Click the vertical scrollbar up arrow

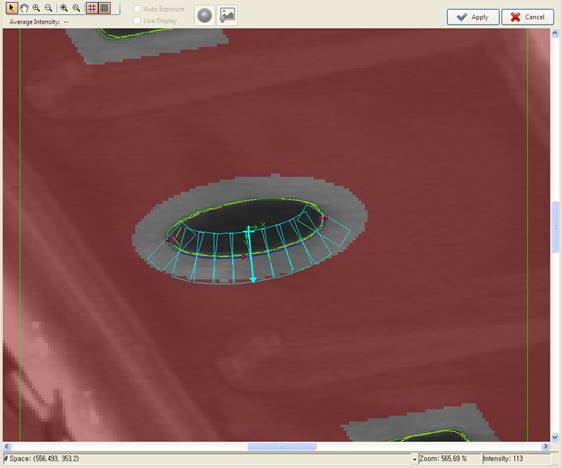pos(555,33)
